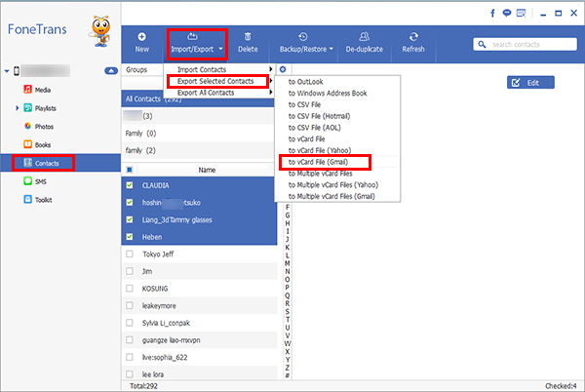The width and height of the screenshot is (585, 392).
Task: Focus the search contacts field
Action: coord(525,45)
